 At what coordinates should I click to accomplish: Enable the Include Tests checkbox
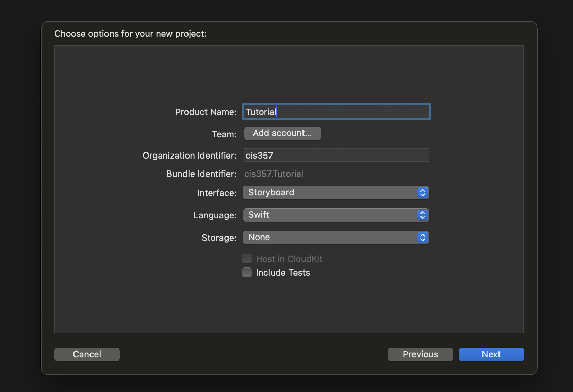(247, 272)
